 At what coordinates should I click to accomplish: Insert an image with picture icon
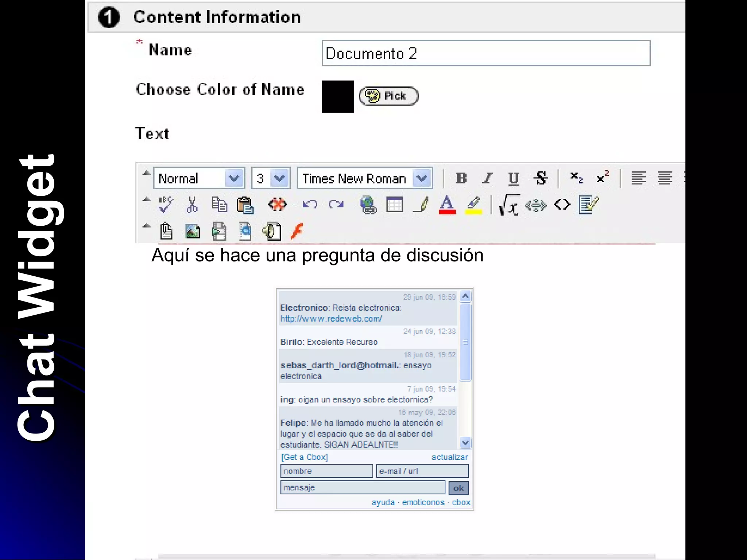(x=193, y=231)
